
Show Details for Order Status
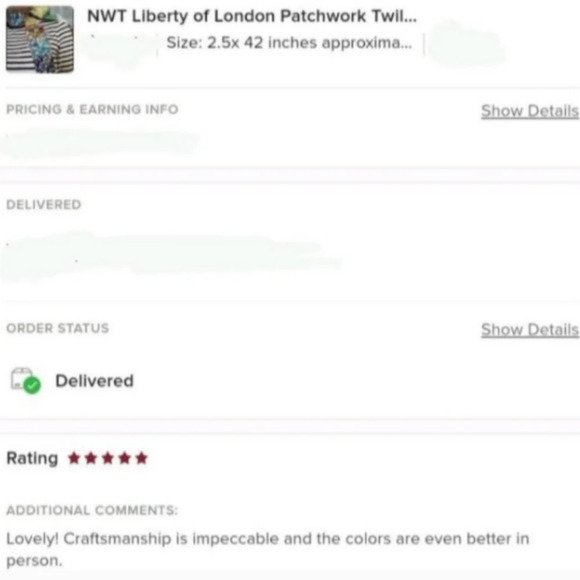[x=530, y=329]
